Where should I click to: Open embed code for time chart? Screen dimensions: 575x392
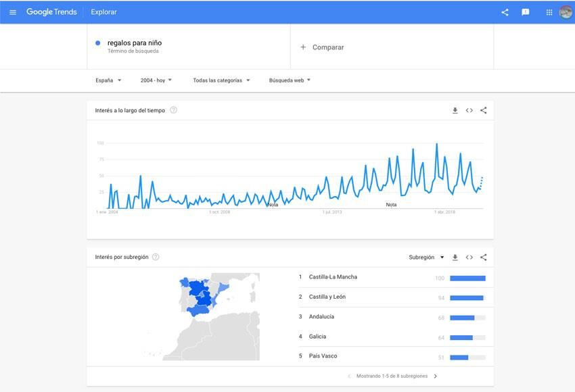pos(469,110)
